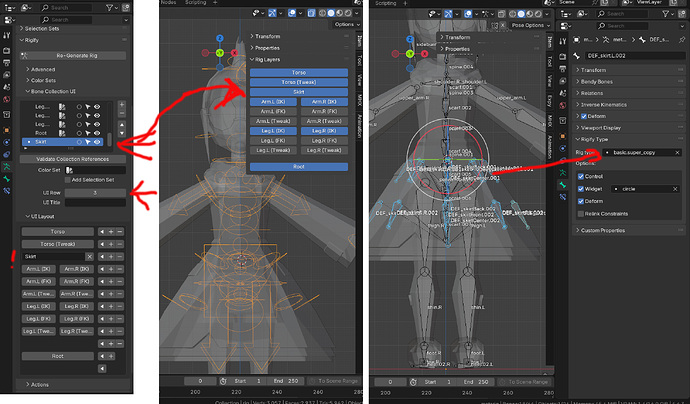This screenshot has width=690, height=404.
Task: Toggle visibility eye of Root collection
Action: pos(97,133)
